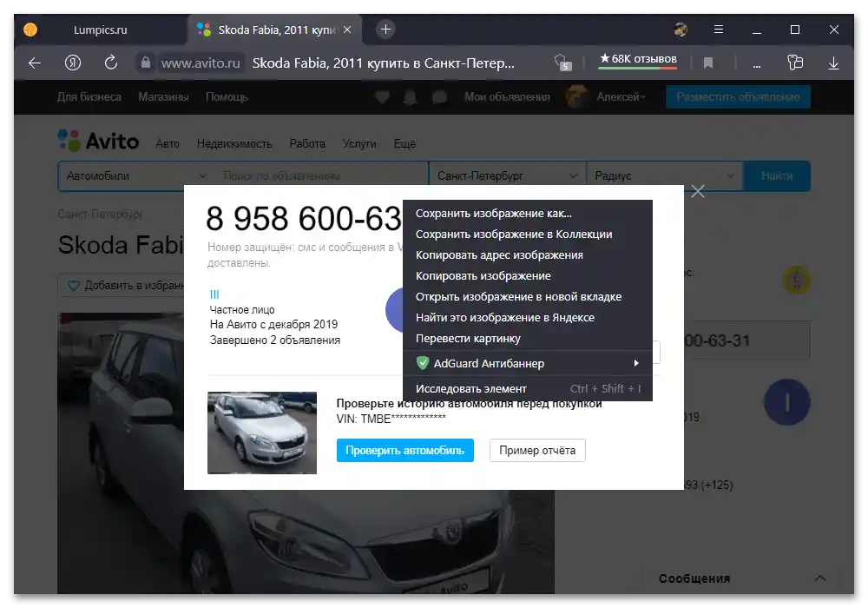
Task: Open 'Для бизнеса' in the top bar
Action: tap(89, 97)
